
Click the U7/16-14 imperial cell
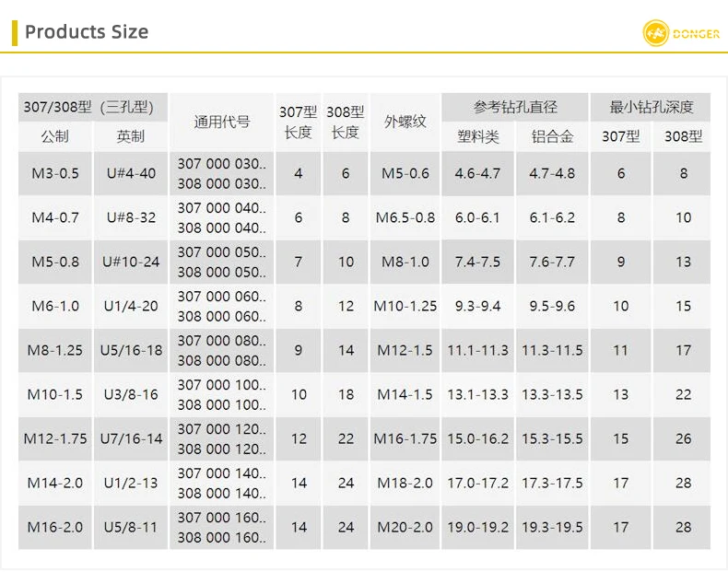pyautogui.click(x=131, y=438)
